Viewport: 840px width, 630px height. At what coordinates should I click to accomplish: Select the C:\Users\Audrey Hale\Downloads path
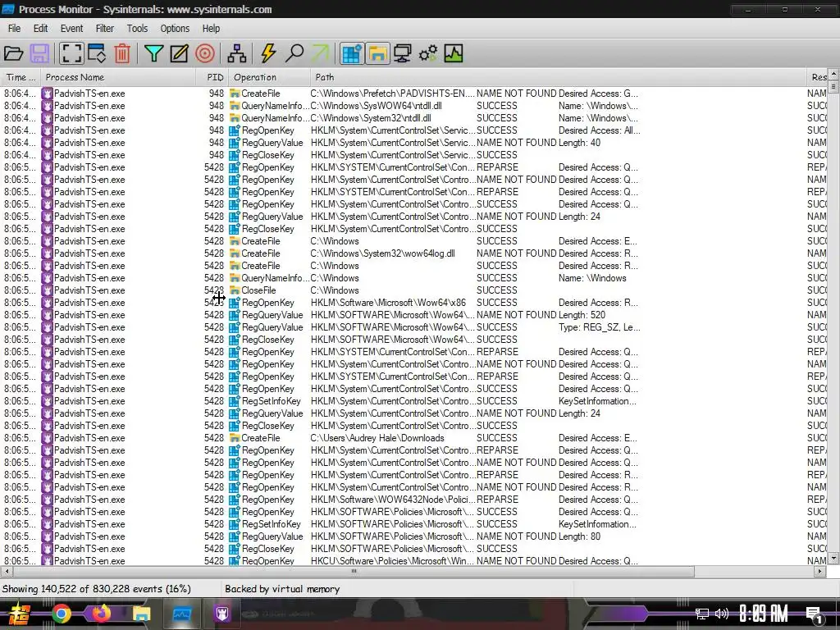point(377,438)
